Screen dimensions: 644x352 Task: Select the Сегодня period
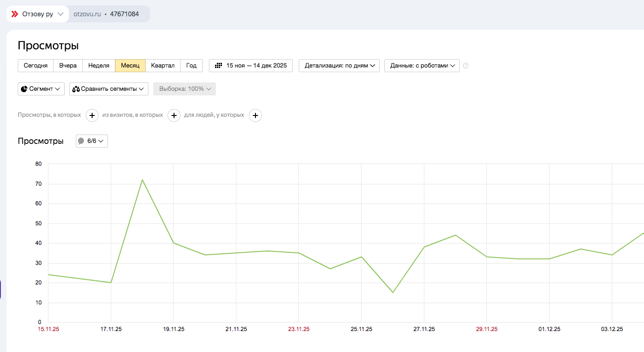[35, 66]
